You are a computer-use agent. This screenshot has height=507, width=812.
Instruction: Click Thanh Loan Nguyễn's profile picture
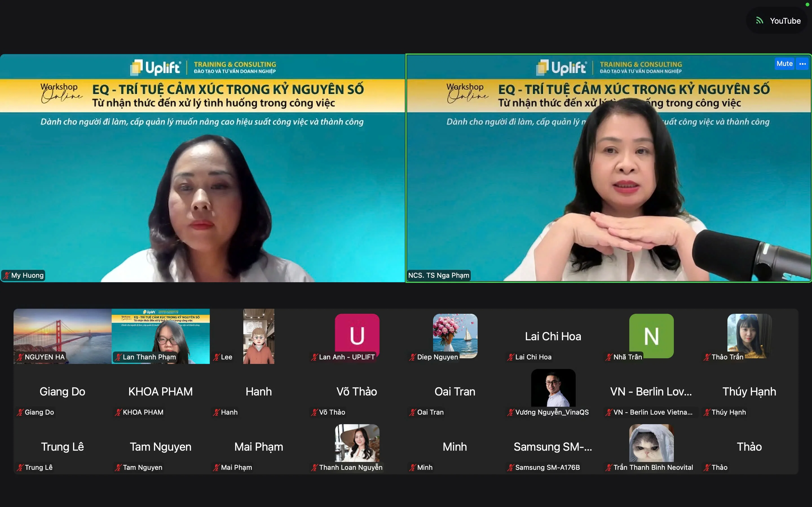(x=357, y=442)
